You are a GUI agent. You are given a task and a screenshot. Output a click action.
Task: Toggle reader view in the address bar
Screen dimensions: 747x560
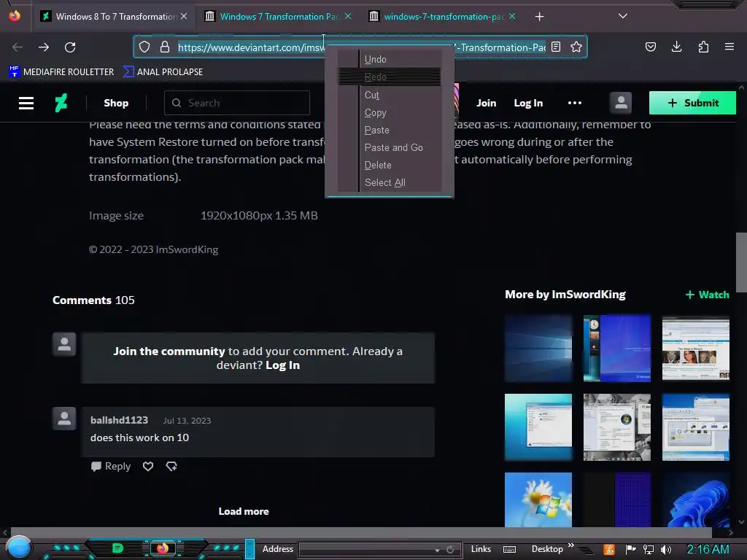pyautogui.click(x=555, y=47)
